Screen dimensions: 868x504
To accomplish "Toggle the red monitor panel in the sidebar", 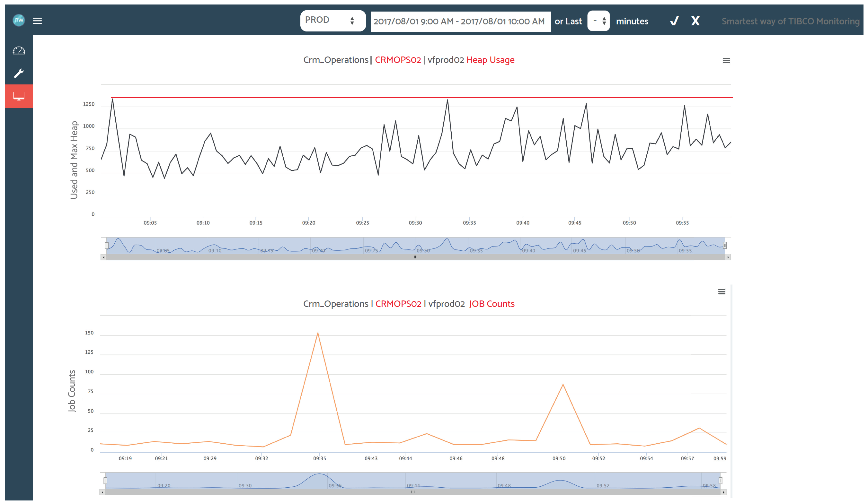I will coord(19,96).
